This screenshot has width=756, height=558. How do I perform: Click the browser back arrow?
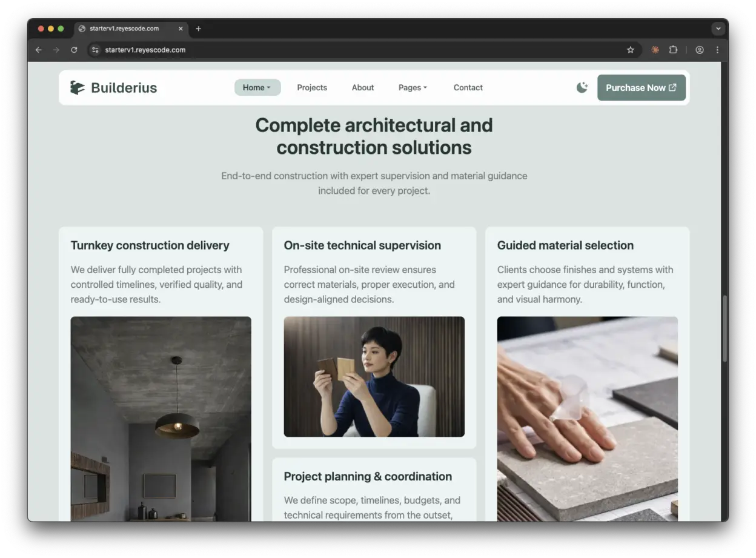pyautogui.click(x=39, y=50)
